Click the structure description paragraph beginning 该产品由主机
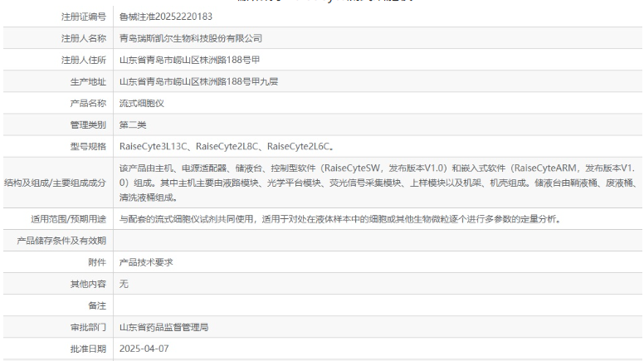The width and height of the screenshot is (644, 361). pyautogui.click(x=378, y=183)
